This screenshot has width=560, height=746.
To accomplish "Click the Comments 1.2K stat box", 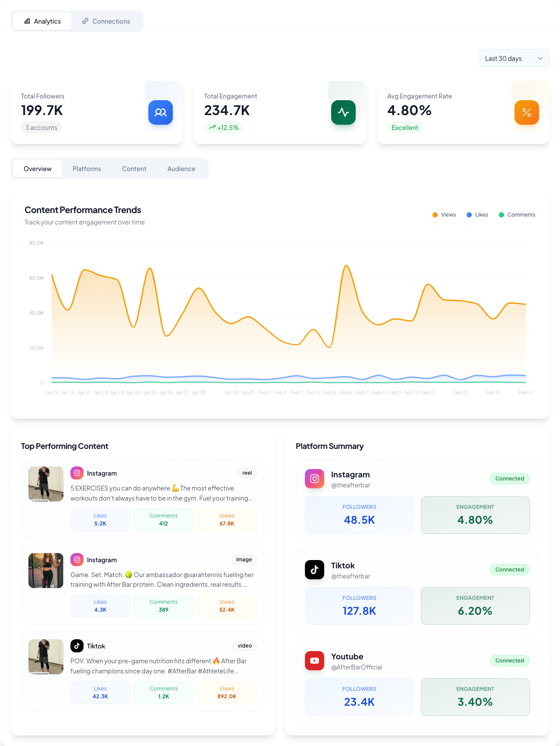I will coord(164,693).
